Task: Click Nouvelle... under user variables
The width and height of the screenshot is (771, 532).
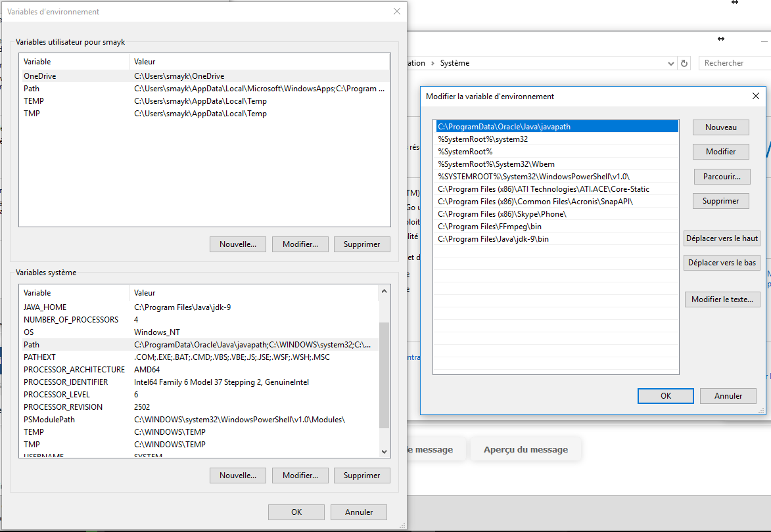Action: click(237, 244)
